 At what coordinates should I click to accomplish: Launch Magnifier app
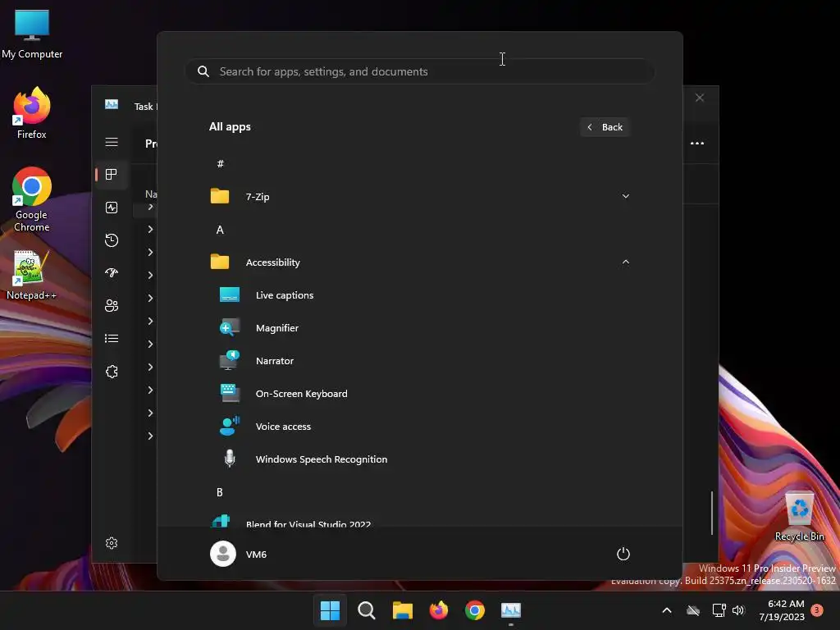pos(419,328)
